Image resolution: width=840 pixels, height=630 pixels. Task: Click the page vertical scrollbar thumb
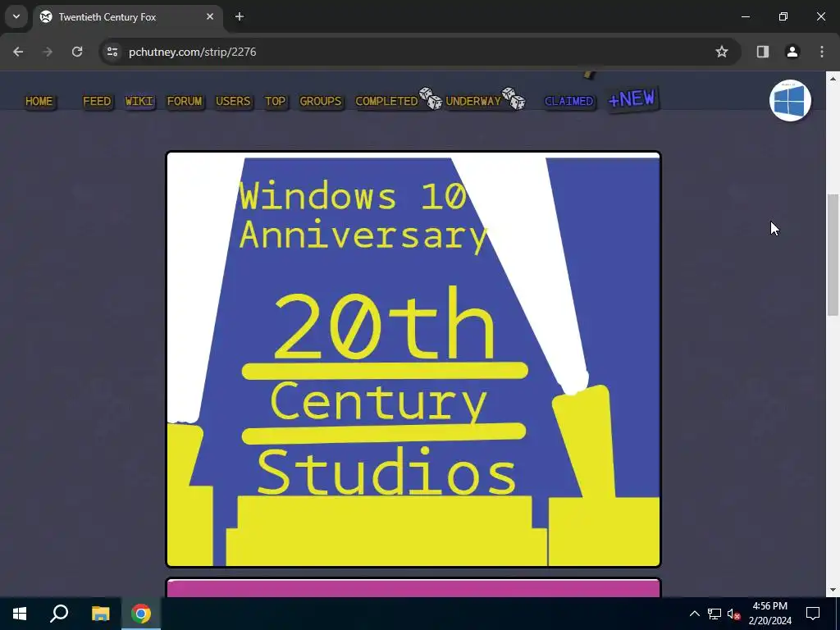point(833,255)
